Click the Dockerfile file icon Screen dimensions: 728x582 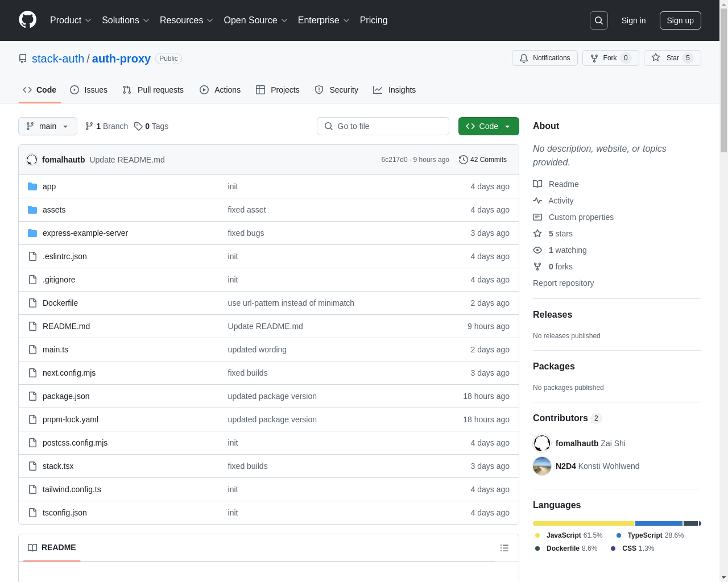pyautogui.click(x=32, y=303)
